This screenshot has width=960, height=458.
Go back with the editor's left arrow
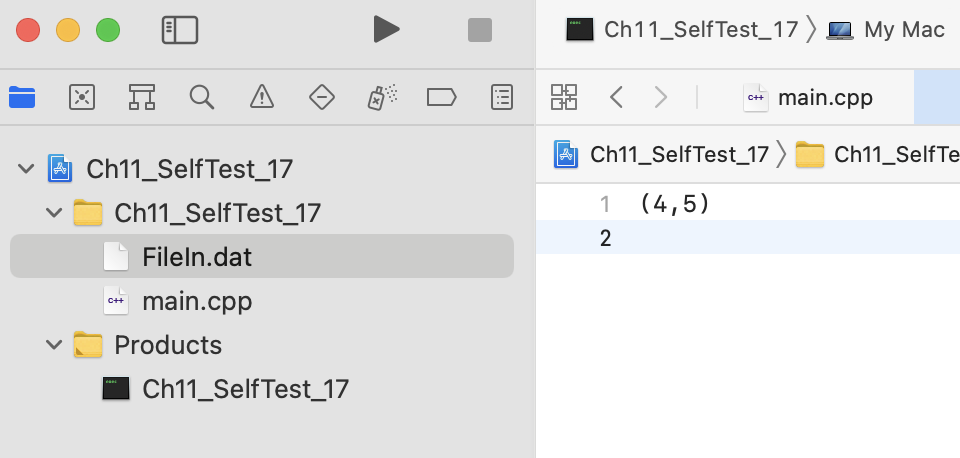tap(617, 97)
